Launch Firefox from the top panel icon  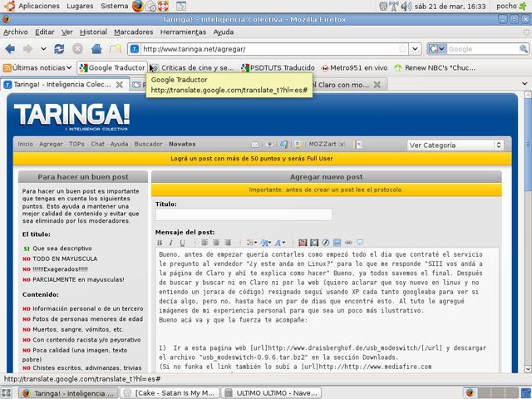138,6
